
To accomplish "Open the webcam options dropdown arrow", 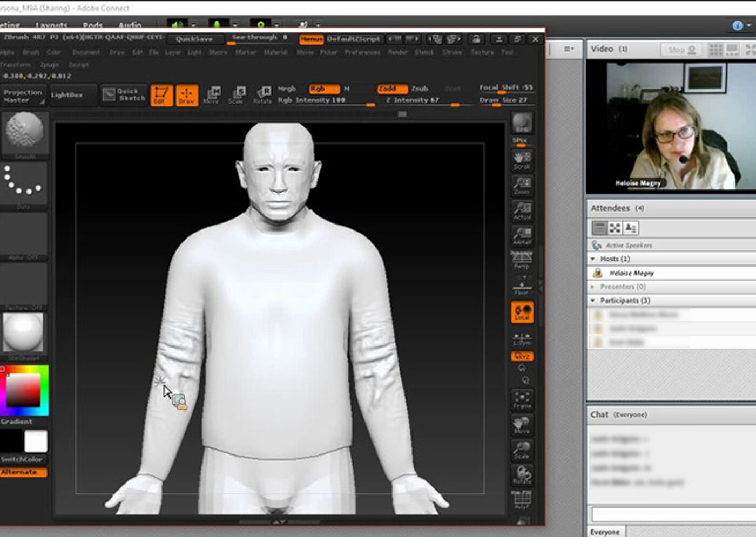I will coord(276,25).
